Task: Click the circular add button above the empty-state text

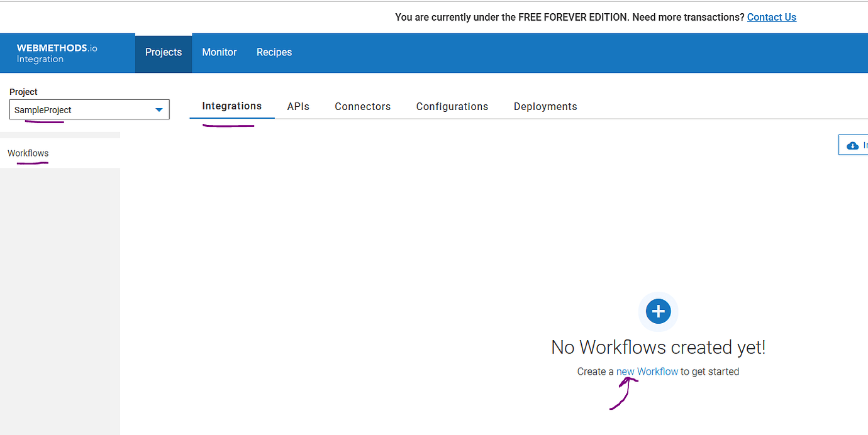Action: point(658,311)
